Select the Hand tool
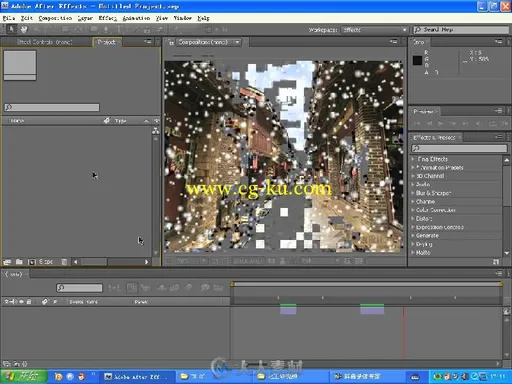 (24, 29)
